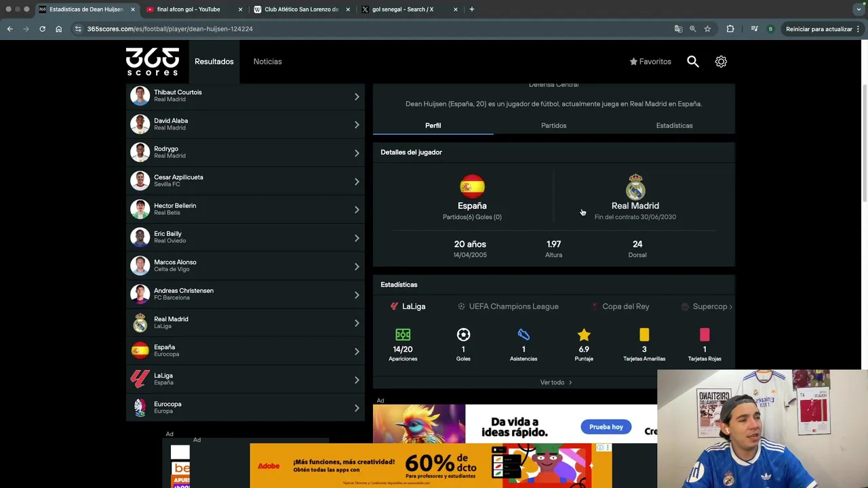The width and height of the screenshot is (868, 488).
Task: Click the Puntaje star icon
Action: click(584, 334)
